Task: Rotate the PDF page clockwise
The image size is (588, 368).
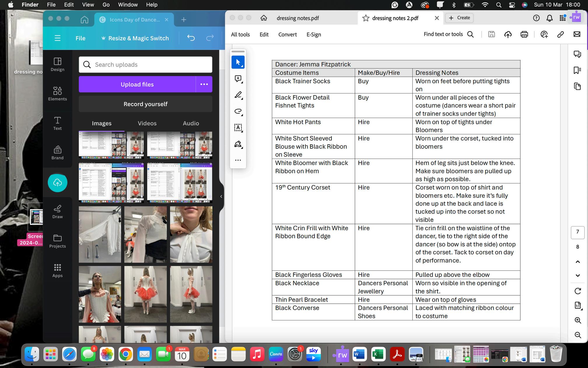Action: [577, 291]
